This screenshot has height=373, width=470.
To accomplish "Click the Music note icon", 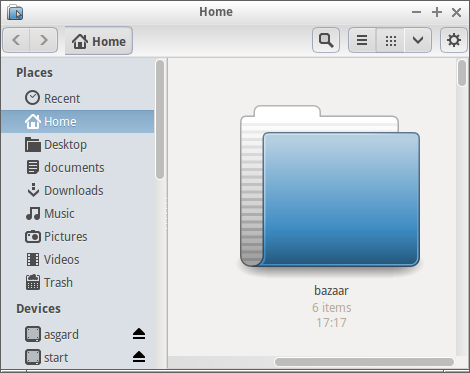I will (x=33, y=213).
